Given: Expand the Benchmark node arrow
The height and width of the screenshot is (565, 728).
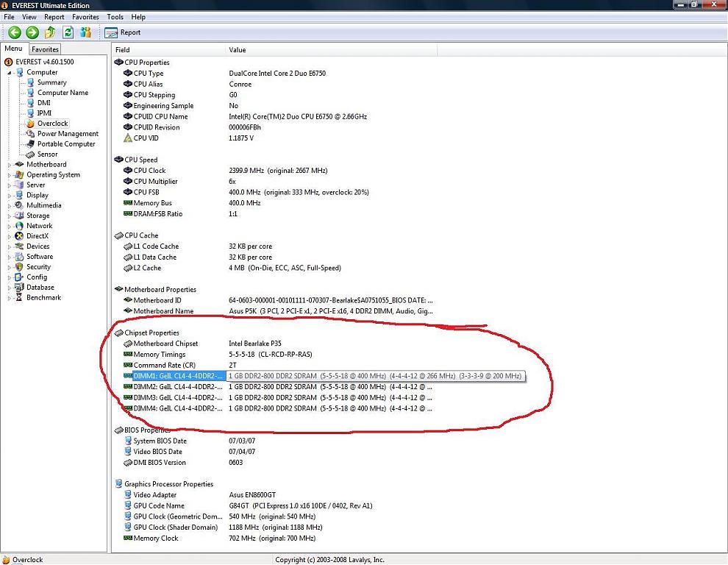Looking at the screenshot, I should (10, 298).
